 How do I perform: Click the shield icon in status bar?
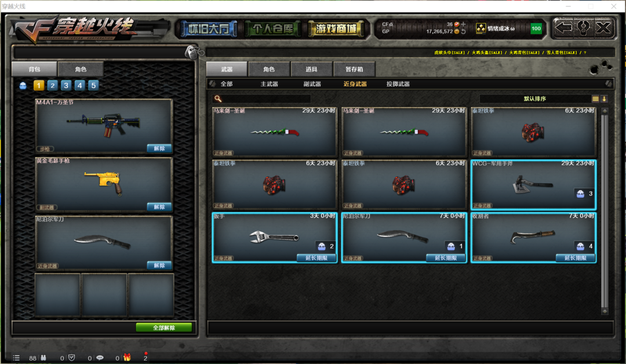click(x=71, y=358)
